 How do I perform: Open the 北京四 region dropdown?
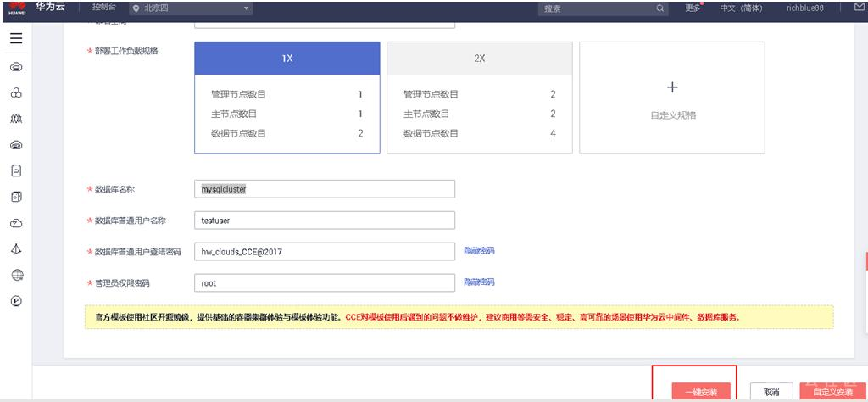(191, 8)
